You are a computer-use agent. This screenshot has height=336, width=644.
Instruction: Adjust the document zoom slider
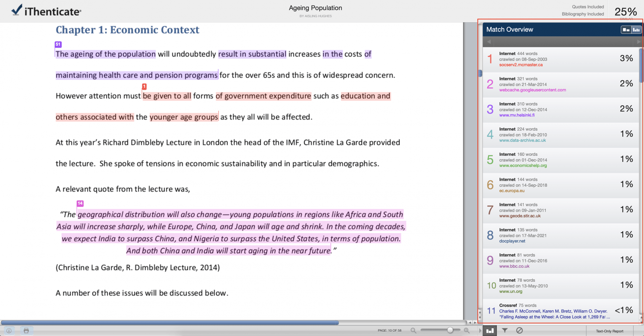pos(450,330)
